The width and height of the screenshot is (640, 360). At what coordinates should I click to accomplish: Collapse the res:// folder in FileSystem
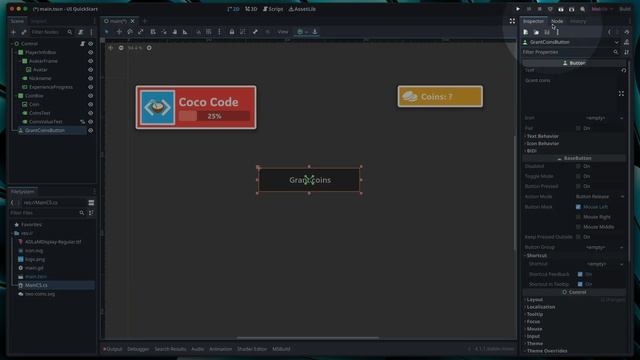pyautogui.click(x=13, y=233)
